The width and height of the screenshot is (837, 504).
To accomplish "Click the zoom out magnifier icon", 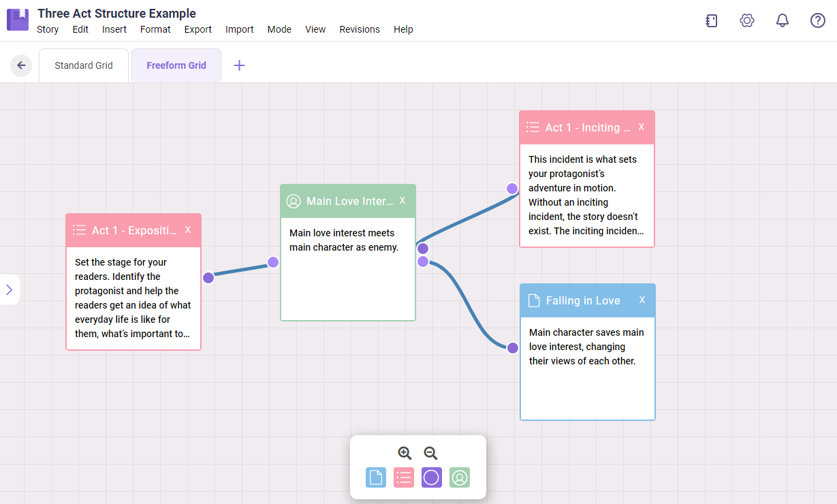I will 430,454.
